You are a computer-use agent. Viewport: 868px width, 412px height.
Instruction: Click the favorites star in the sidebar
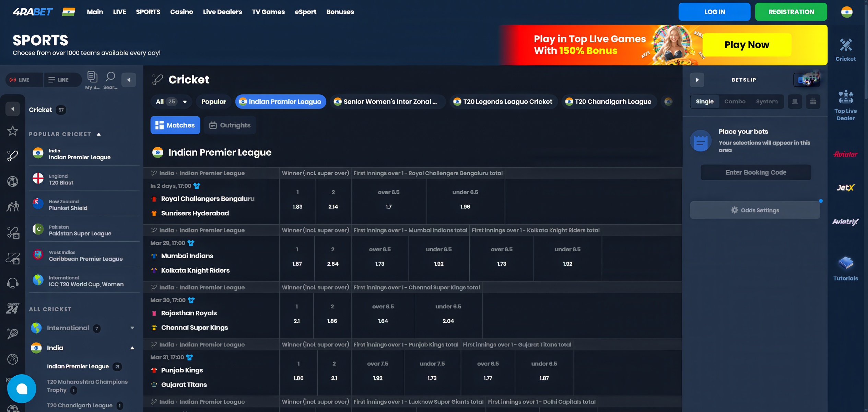pos(12,130)
